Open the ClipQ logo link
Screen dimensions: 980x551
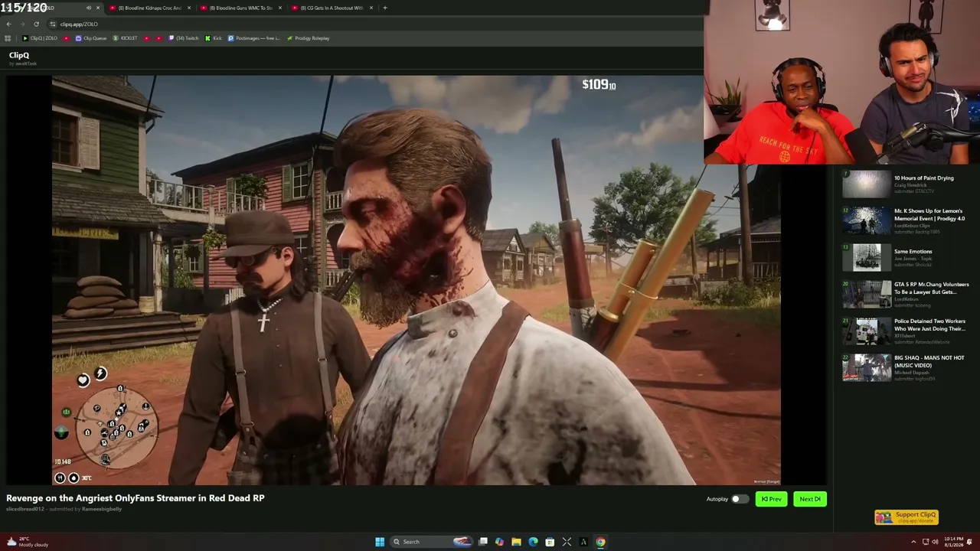pyautogui.click(x=19, y=55)
